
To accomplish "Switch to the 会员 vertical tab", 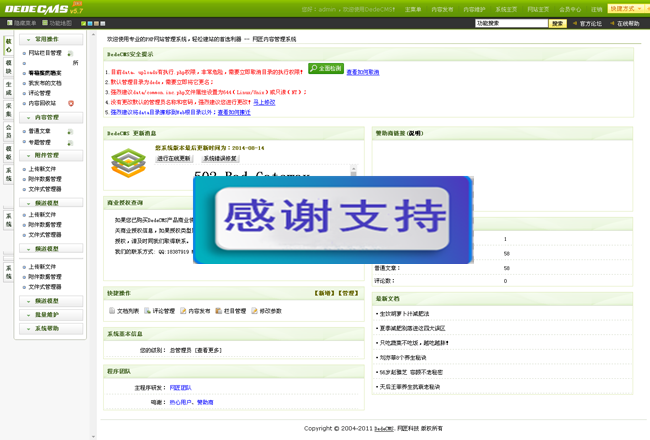I will [9, 131].
